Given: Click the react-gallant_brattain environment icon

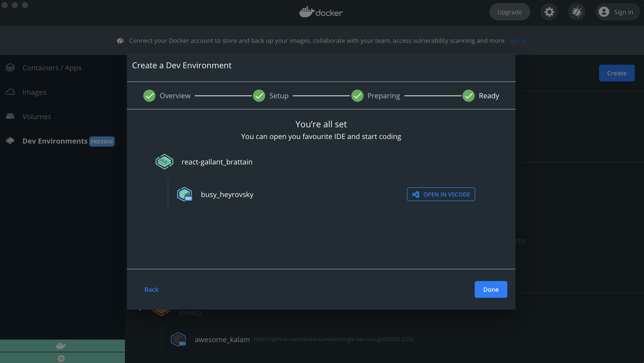Looking at the screenshot, I should [165, 162].
